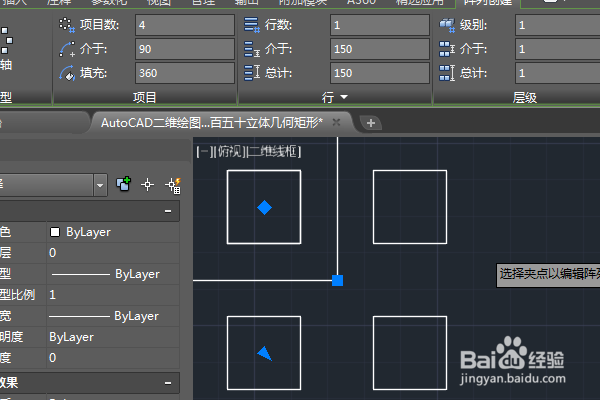The image size is (600, 400).
Task: Edit the item count field showing 4
Action: click(x=185, y=25)
